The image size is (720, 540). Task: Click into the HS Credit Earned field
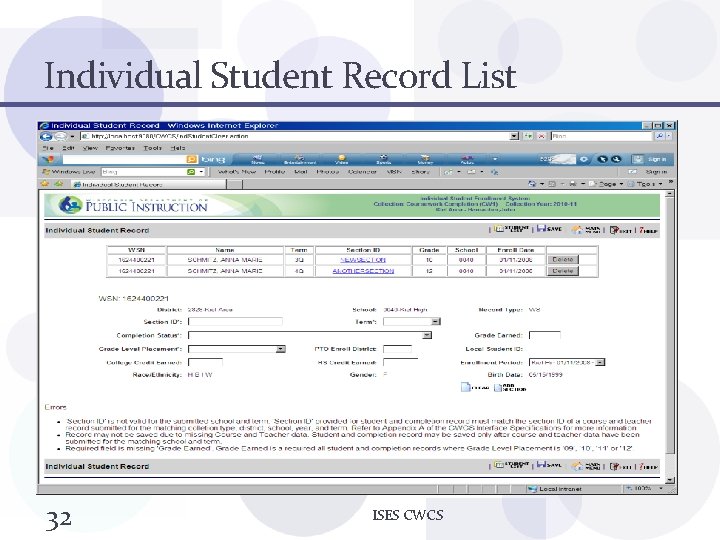(x=400, y=362)
